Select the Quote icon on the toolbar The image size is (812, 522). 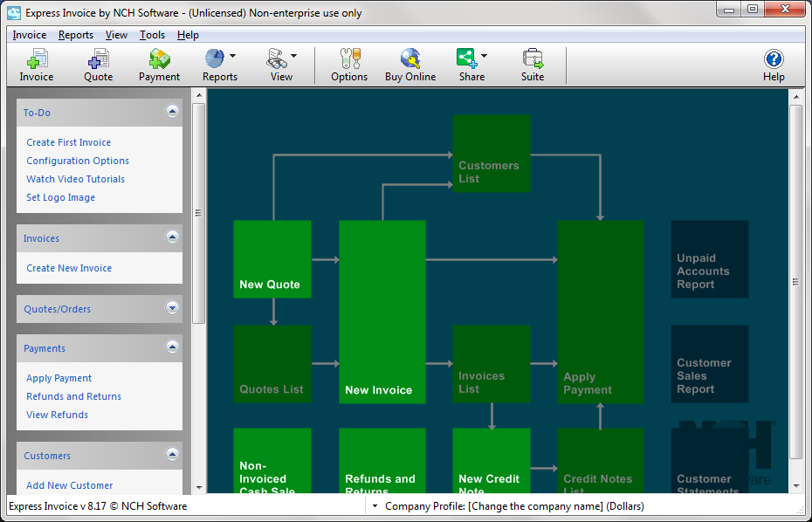click(98, 65)
